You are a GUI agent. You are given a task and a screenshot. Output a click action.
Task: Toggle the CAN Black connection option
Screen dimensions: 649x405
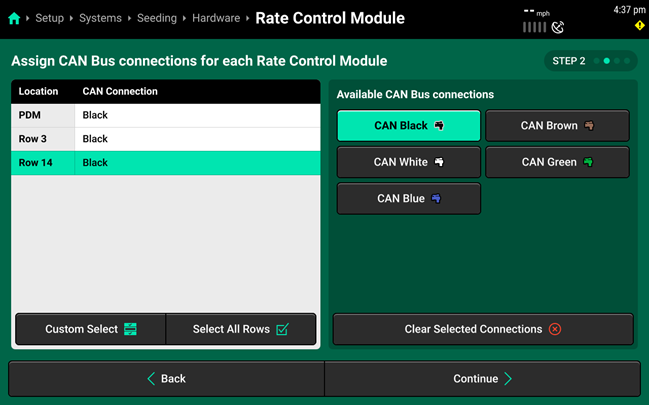409,125
